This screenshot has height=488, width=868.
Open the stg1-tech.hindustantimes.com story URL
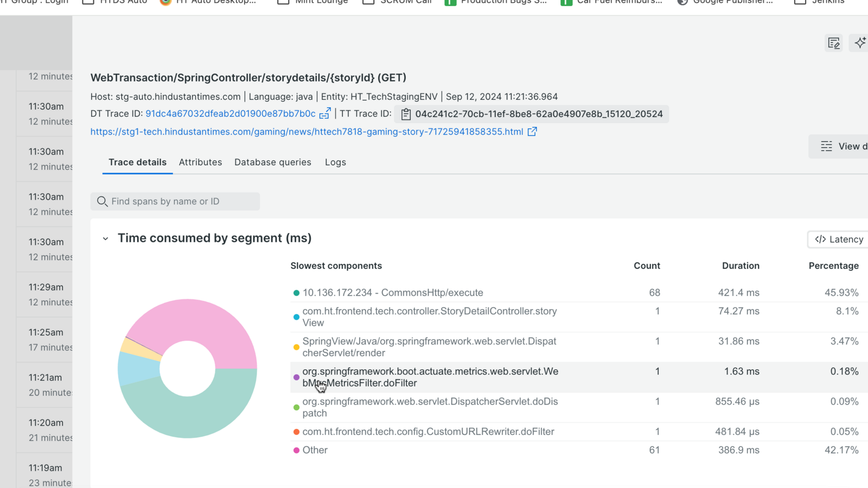[307, 132]
